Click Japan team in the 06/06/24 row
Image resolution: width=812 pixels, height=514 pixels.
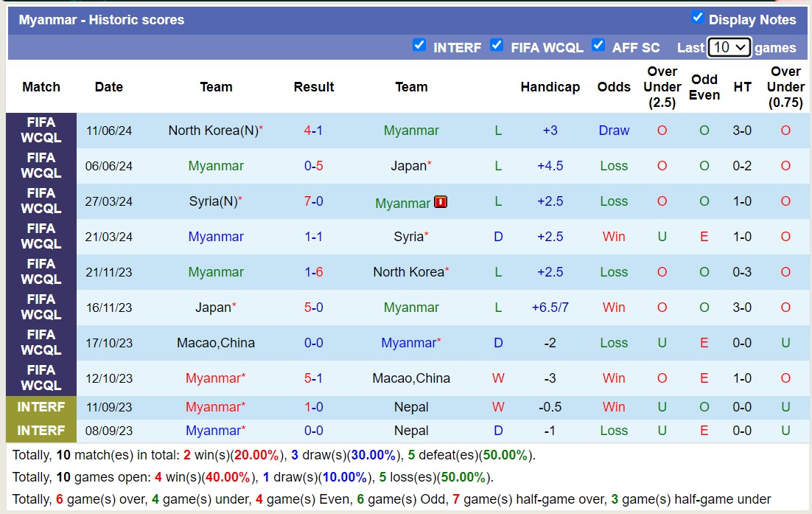click(x=410, y=166)
